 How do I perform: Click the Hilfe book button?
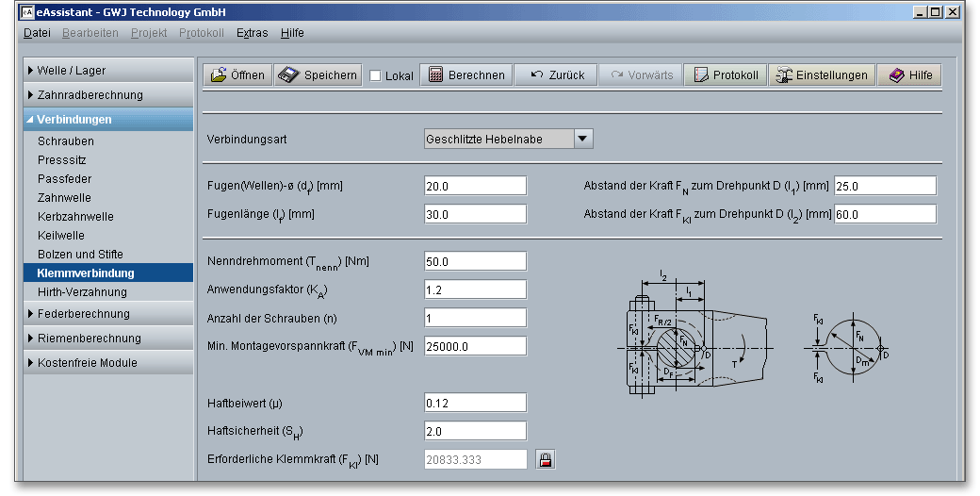pos(909,75)
